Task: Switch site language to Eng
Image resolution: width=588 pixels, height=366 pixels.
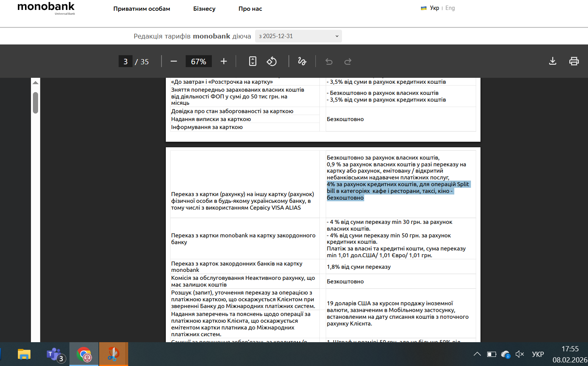Action: (x=450, y=8)
